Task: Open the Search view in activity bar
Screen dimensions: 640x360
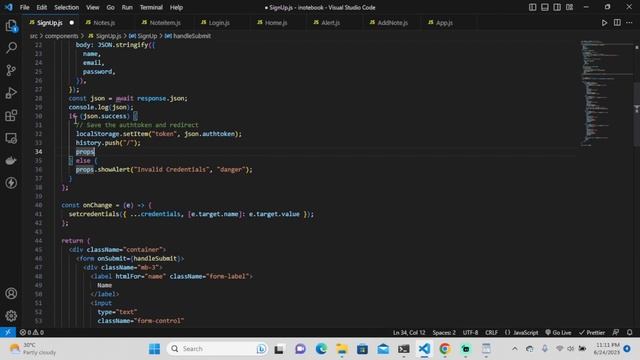Action: [11, 48]
